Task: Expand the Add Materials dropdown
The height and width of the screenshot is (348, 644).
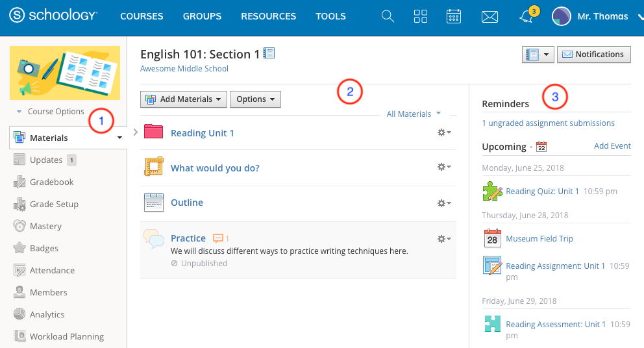Action: (x=184, y=99)
